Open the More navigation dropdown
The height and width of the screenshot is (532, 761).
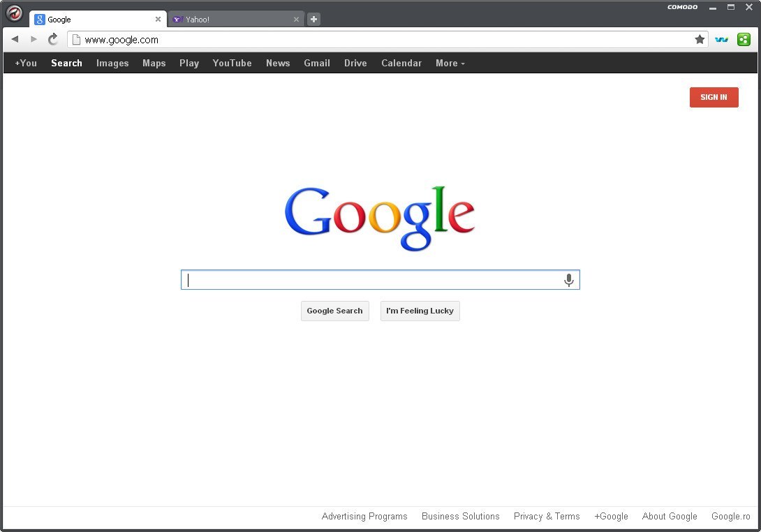click(450, 63)
